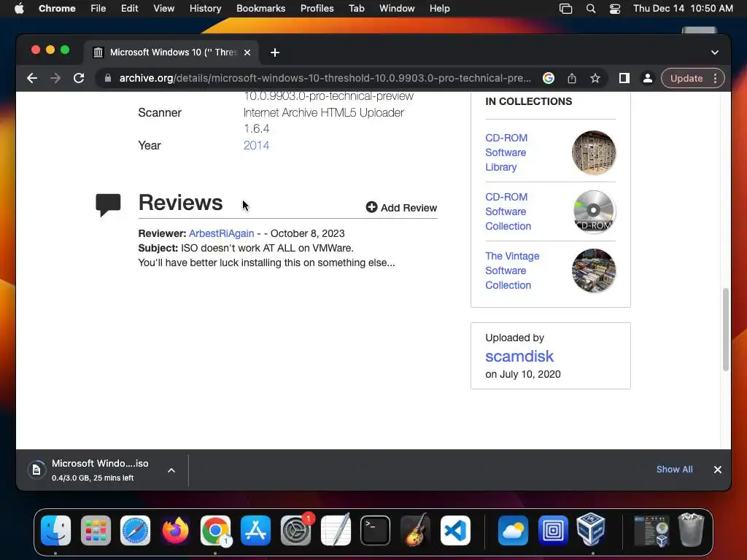Click the CD-ROM disc collection thumbnail
Screen dimensions: 747x560
pyautogui.click(x=594, y=211)
